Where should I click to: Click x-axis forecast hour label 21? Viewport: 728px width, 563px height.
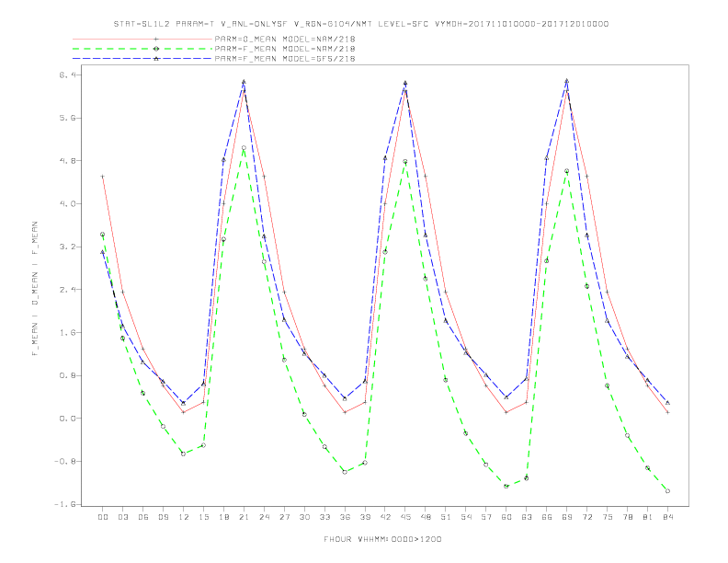click(x=245, y=517)
